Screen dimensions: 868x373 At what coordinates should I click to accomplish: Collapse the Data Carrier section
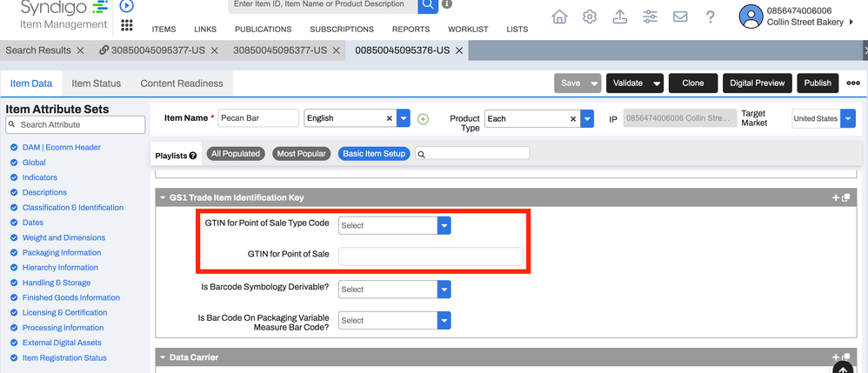163,357
